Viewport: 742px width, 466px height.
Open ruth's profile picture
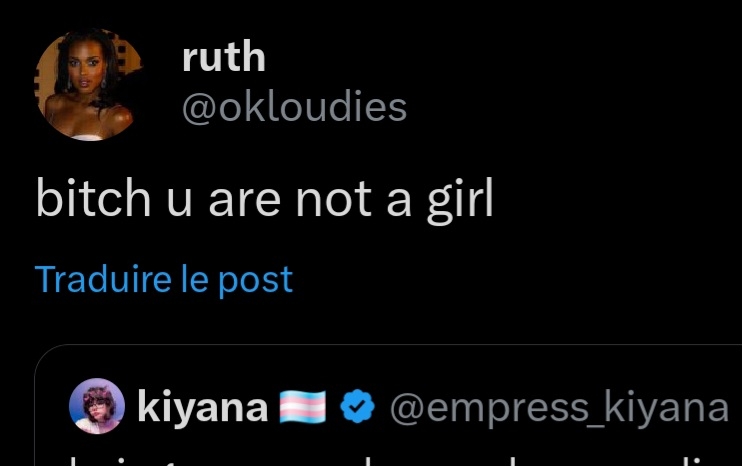click(x=87, y=83)
